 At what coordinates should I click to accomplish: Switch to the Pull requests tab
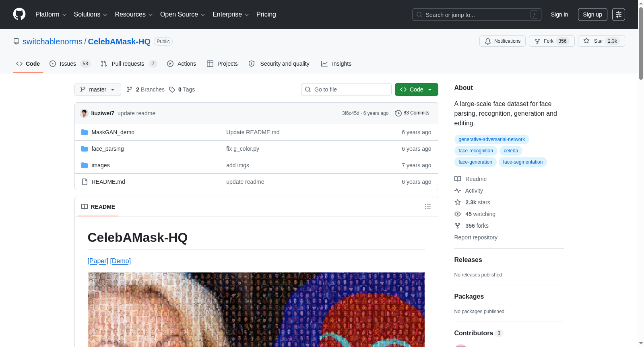pyautogui.click(x=129, y=64)
